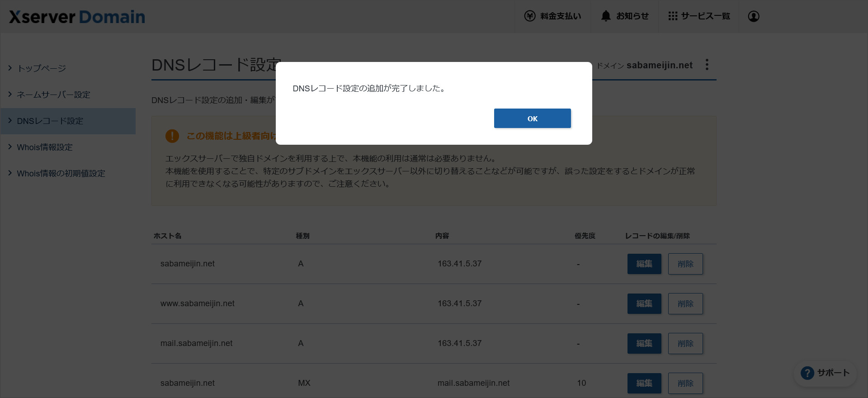Edit the sabameijin.net A record
The image size is (868, 398).
[x=644, y=264]
